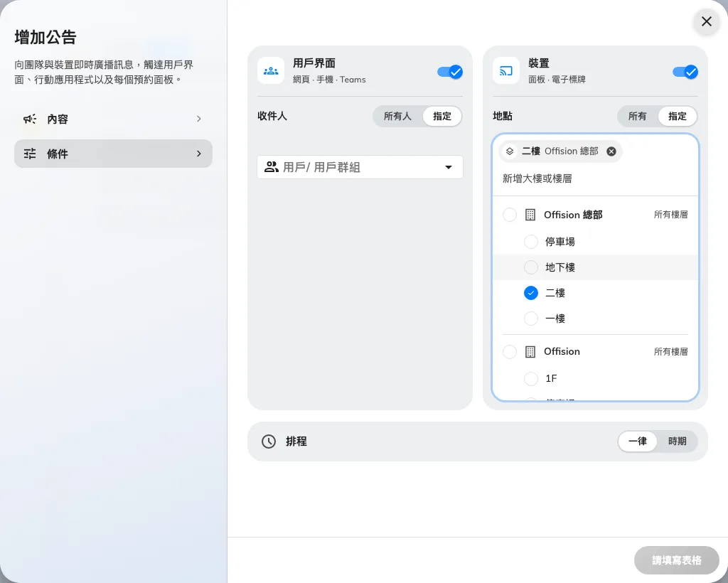Click the sliders icon beside 條件

30,154
